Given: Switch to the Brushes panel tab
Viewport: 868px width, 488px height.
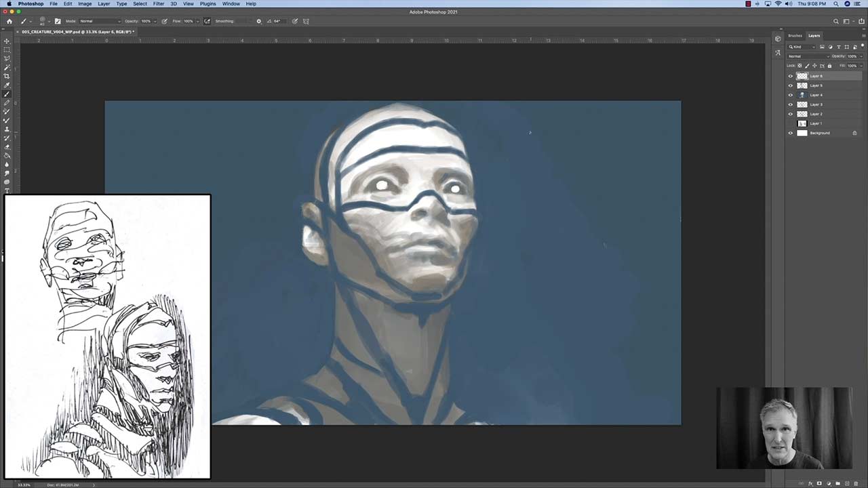Looking at the screenshot, I should pos(795,35).
